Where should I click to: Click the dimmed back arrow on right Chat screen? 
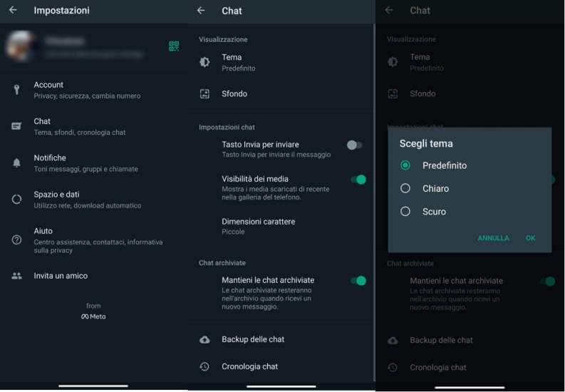[389, 11]
